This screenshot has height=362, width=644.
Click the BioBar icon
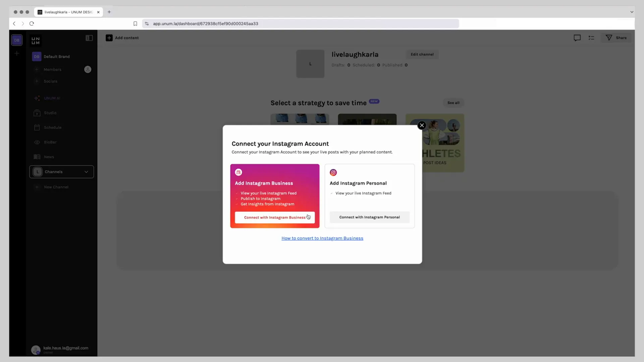click(x=37, y=142)
